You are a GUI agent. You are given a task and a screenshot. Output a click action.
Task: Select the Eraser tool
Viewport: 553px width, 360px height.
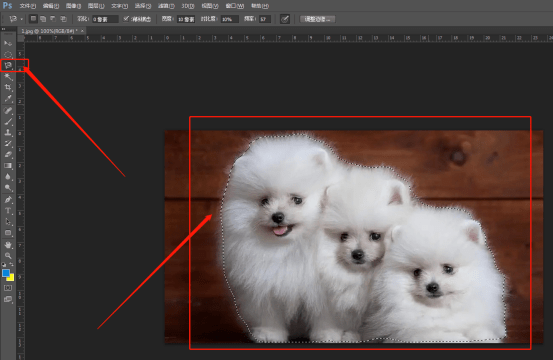8,154
